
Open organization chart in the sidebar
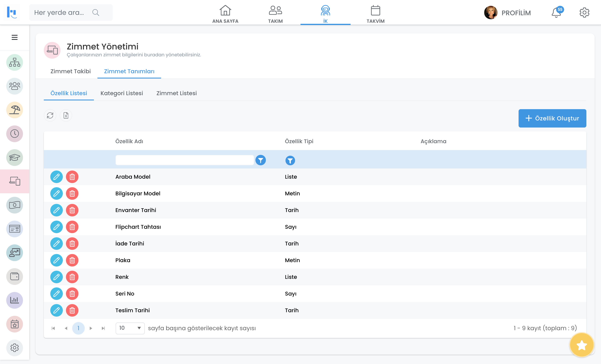pyautogui.click(x=15, y=62)
